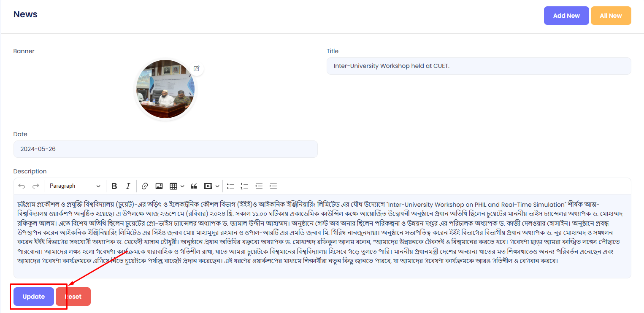Click the edit banner pencil icon
The image size is (644, 313).
196,68
